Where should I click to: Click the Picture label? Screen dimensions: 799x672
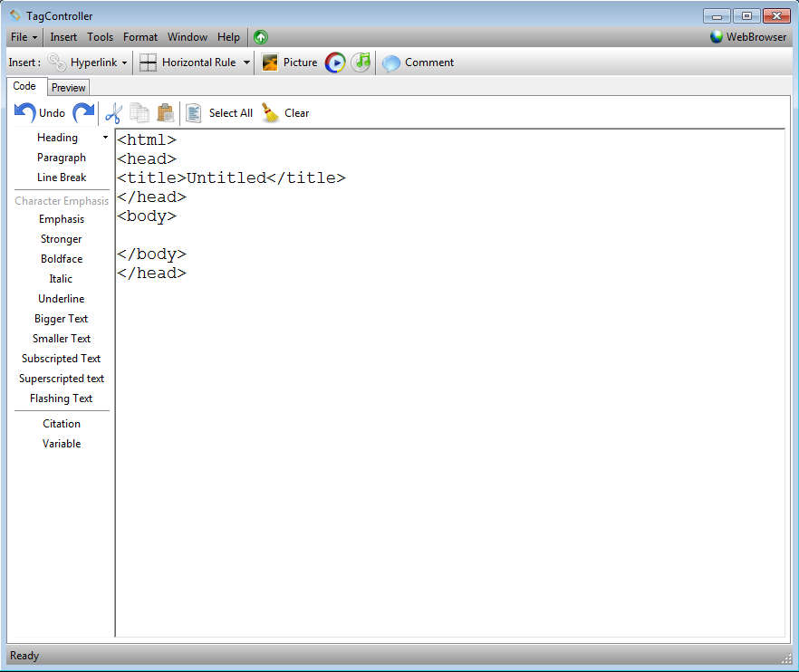click(300, 62)
